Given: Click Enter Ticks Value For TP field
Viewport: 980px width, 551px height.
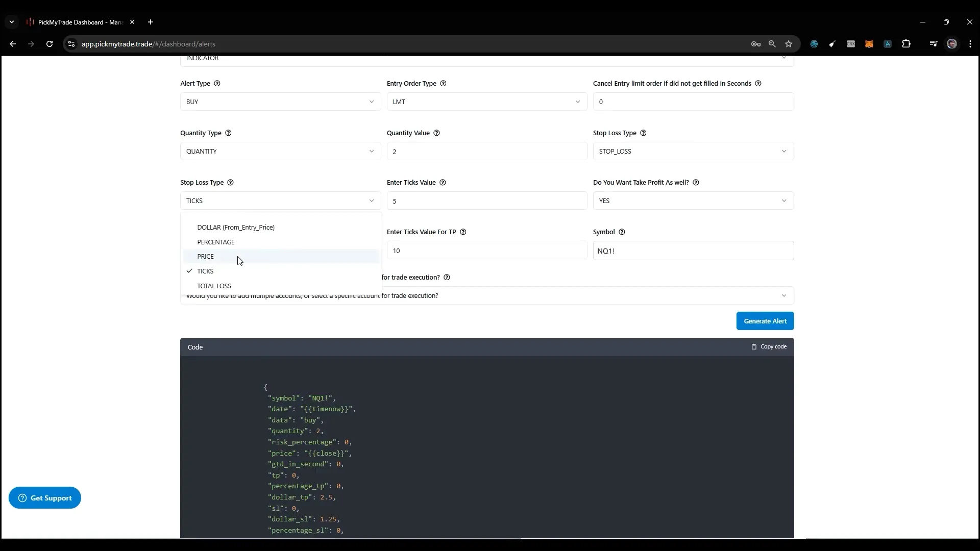Looking at the screenshot, I should click(x=487, y=251).
